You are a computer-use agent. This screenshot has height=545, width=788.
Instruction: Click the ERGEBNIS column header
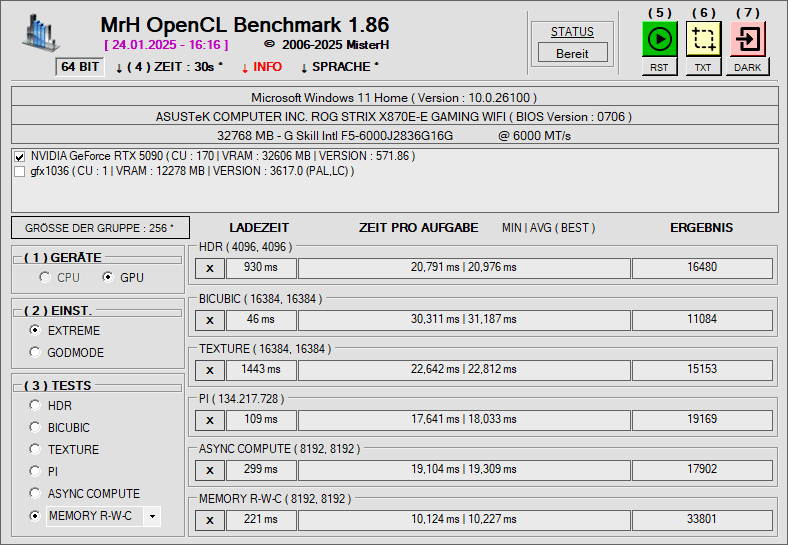click(x=702, y=228)
